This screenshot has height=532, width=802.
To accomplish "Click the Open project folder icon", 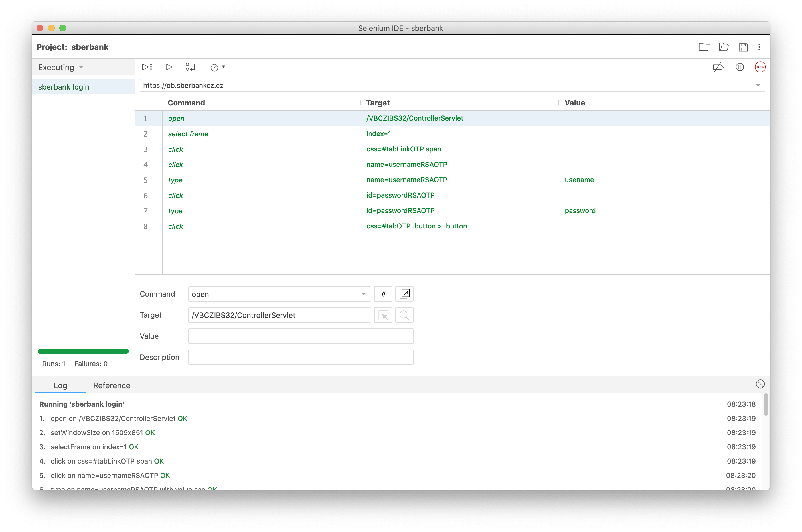I will tap(724, 47).
